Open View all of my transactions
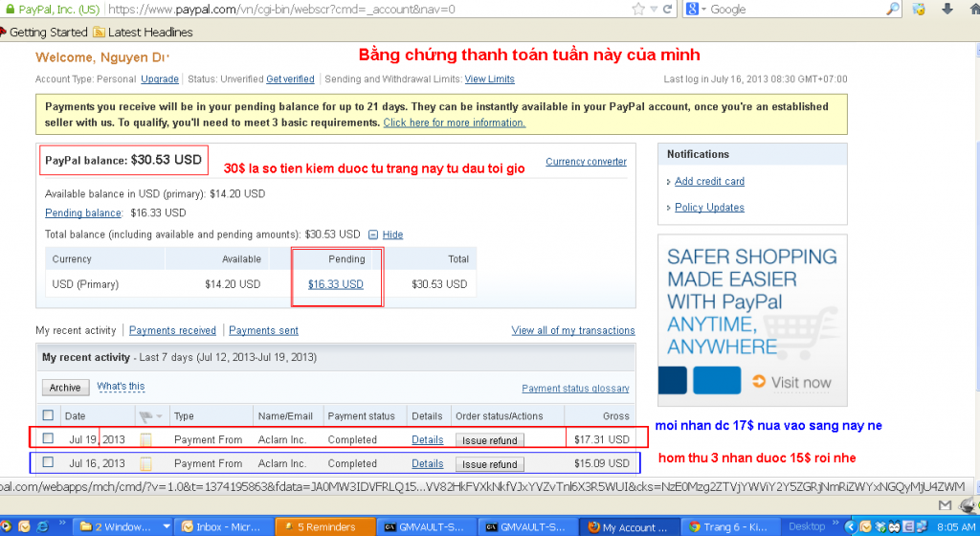Image resolution: width=980 pixels, height=536 pixels. [x=573, y=330]
